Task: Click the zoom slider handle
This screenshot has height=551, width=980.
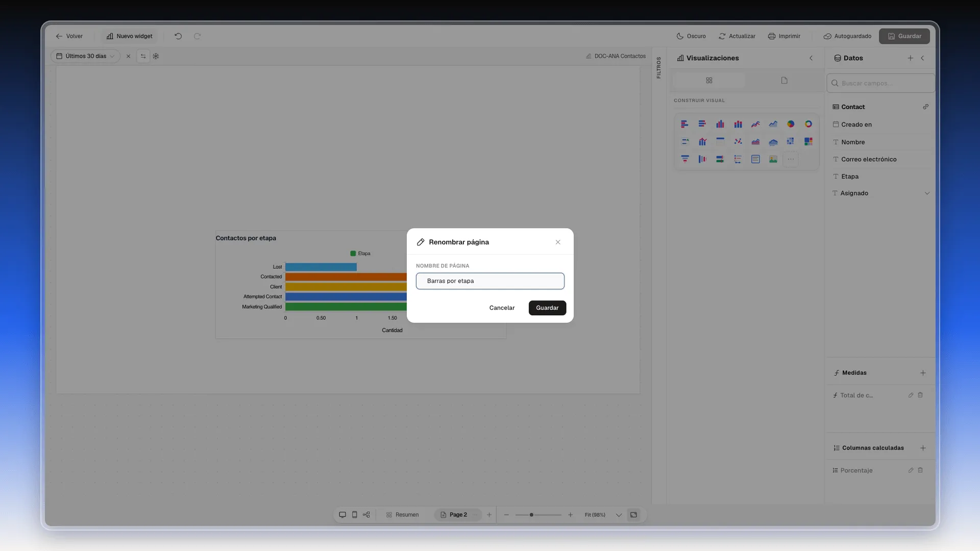Action: click(531, 515)
